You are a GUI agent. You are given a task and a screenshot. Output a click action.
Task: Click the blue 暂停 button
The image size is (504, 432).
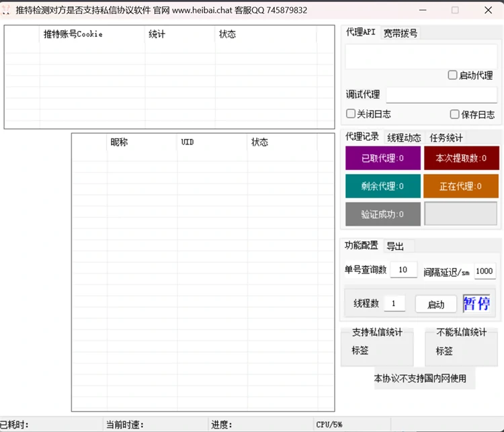pyautogui.click(x=476, y=304)
